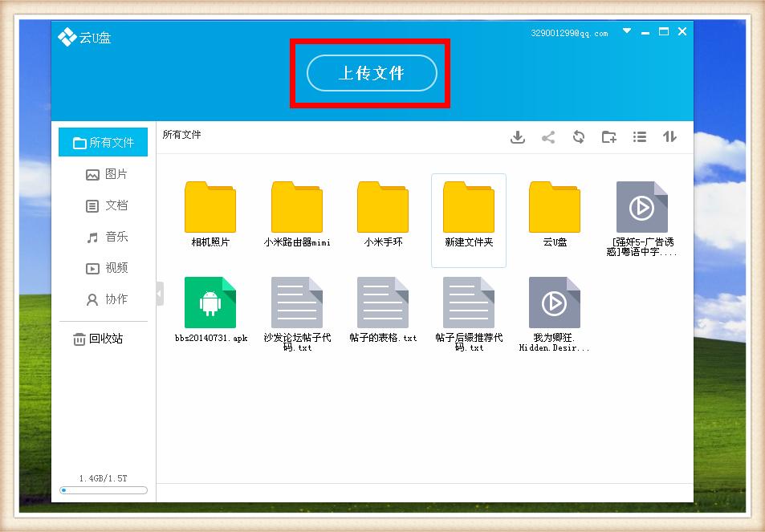Image resolution: width=765 pixels, height=532 pixels.
Task: Select the 协作 (Collaboration) section
Action: point(103,299)
